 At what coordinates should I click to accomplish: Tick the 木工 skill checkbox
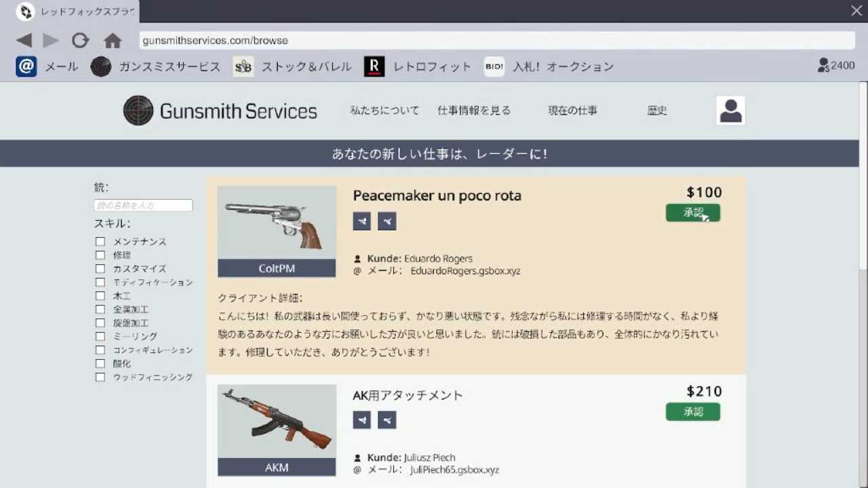[x=100, y=296]
